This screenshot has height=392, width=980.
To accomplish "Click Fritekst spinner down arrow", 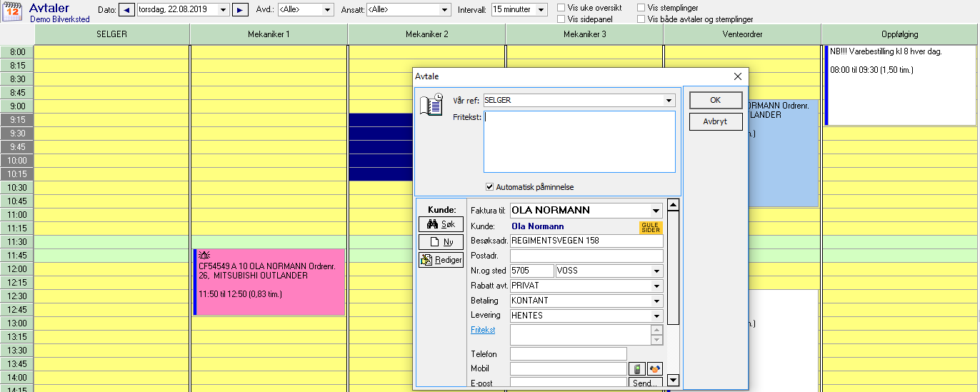I will (656, 340).
